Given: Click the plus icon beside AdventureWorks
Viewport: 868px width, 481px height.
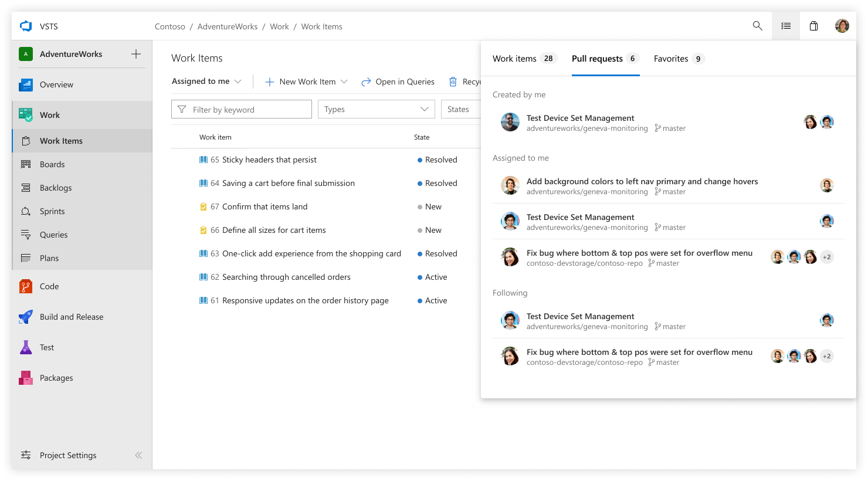Looking at the screenshot, I should coord(136,54).
